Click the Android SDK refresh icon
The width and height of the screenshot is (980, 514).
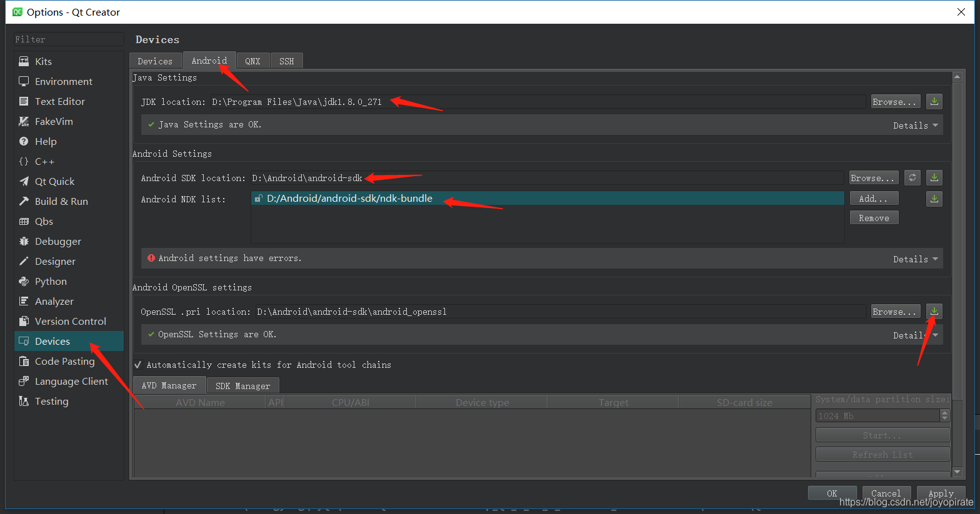coord(912,177)
